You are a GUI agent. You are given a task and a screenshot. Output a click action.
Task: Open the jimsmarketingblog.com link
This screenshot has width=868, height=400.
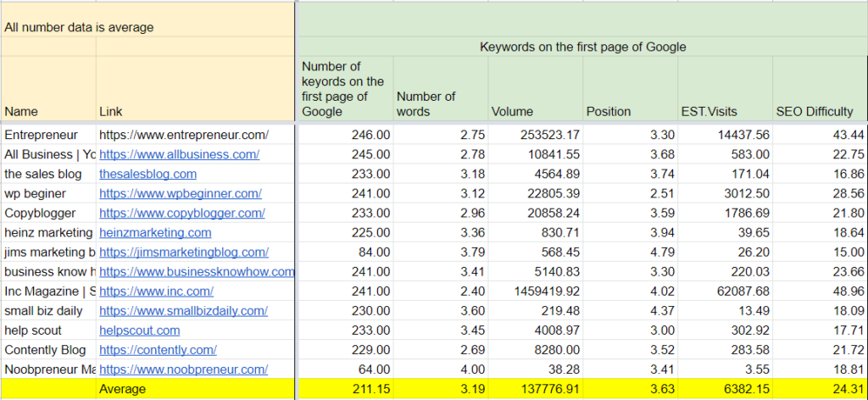click(x=184, y=253)
